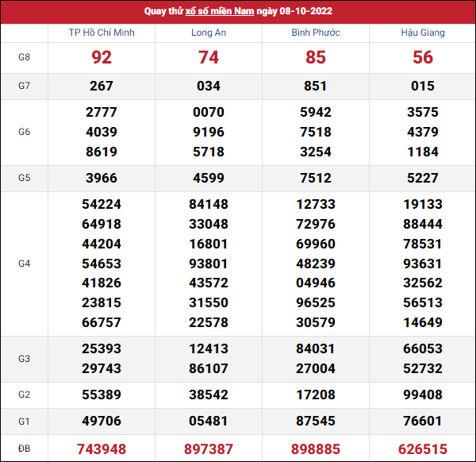
Task: Open the Bình Phước column header
Action: tap(316, 33)
